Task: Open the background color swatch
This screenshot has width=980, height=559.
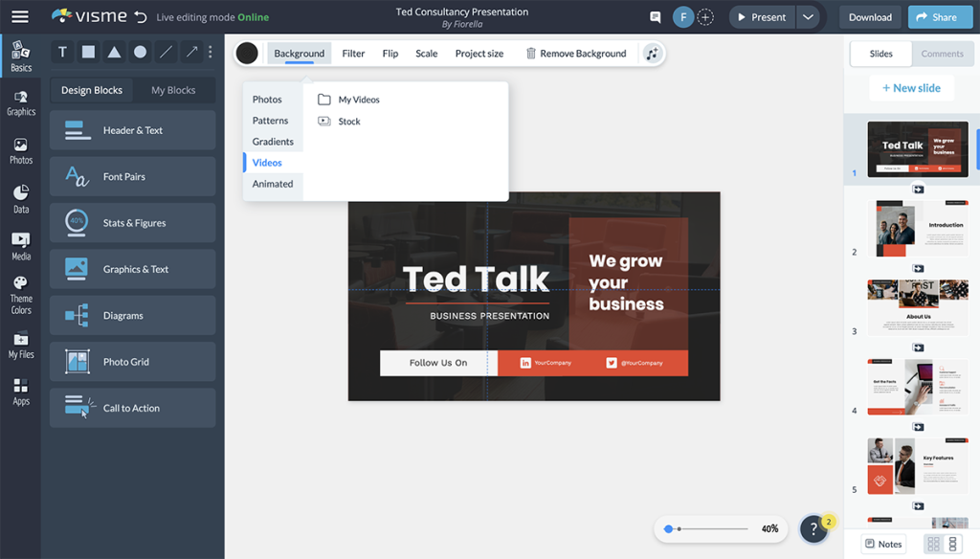Action: [x=247, y=53]
